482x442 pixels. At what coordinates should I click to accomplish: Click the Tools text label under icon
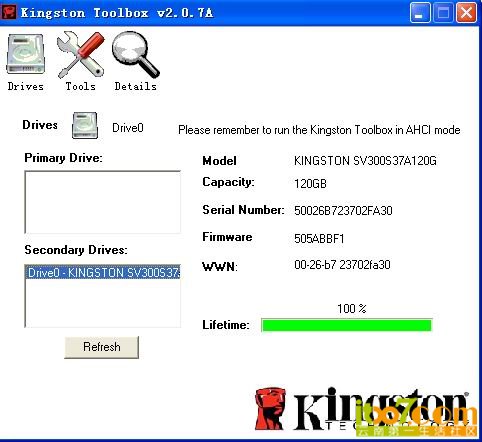80,86
